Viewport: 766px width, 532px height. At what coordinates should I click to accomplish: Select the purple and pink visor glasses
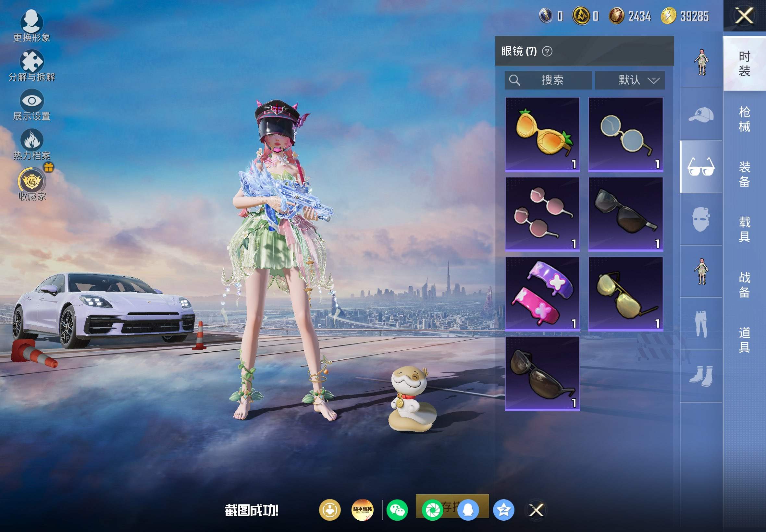(543, 294)
